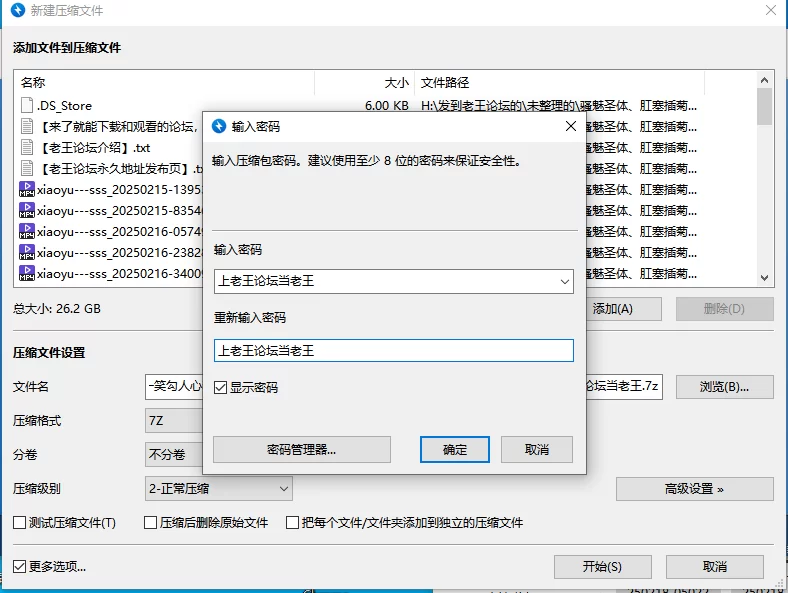788x593 pixels.
Task: Click the MP4 icon of xiaoyu---sss_20250216-0574
Action: 27,231
